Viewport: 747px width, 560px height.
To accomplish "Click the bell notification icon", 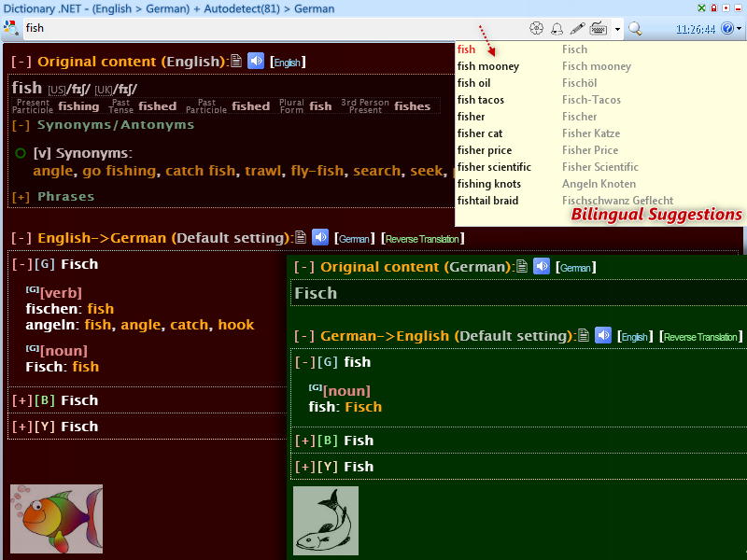I will pyautogui.click(x=557, y=28).
